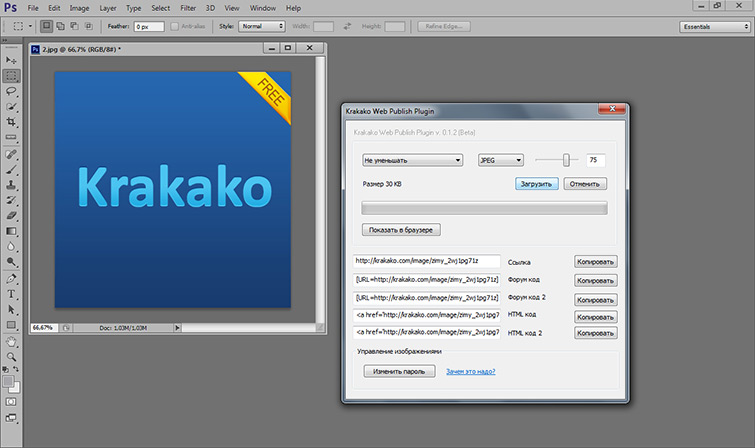Select the Zoom tool
The width and height of the screenshot is (755, 448).
click(x=11, y=357)
